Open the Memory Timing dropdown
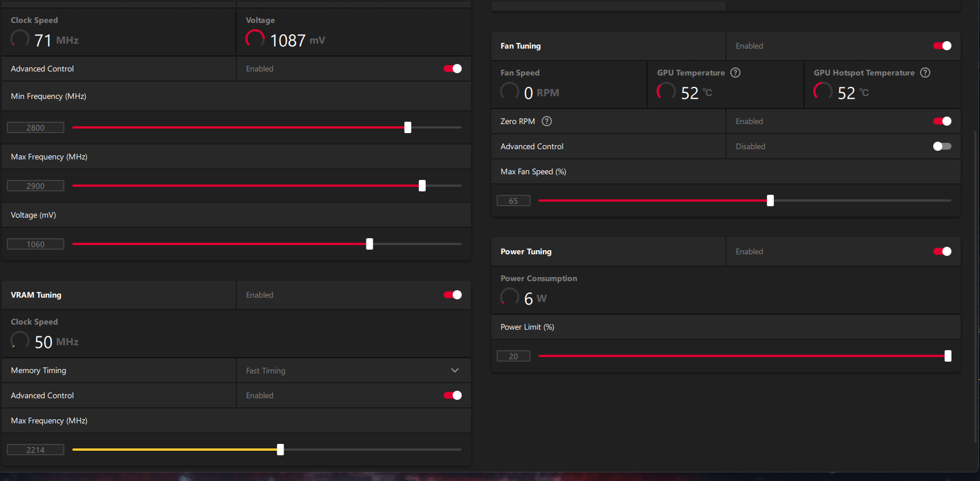Viewport: 980px width, 481px height. pos(353,370)
